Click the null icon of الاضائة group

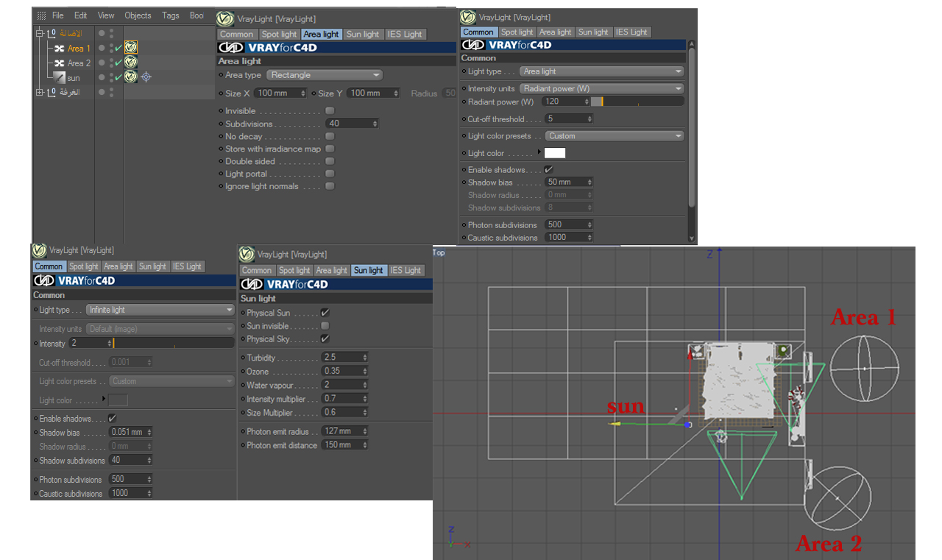52,34
